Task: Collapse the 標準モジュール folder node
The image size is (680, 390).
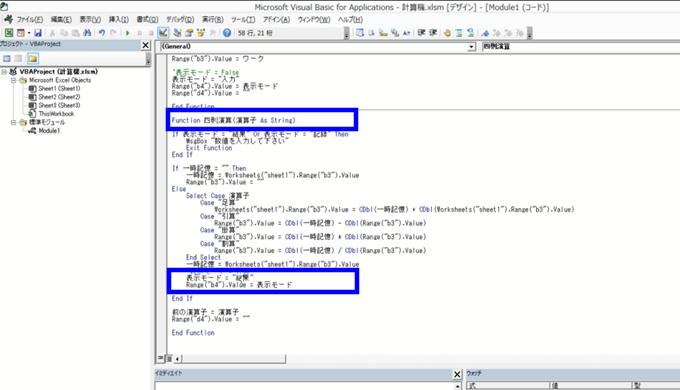Action: point(13,122)
